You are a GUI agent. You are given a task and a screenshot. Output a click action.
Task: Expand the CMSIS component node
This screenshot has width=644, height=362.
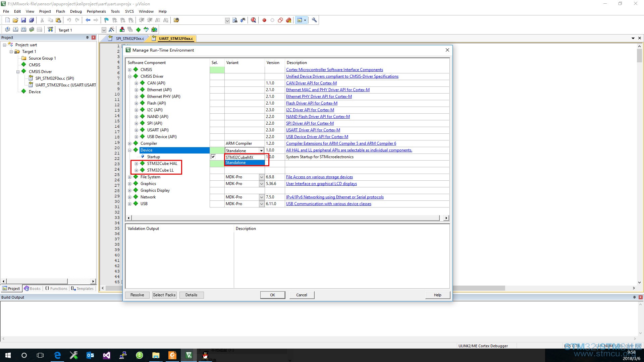[129, 70]
